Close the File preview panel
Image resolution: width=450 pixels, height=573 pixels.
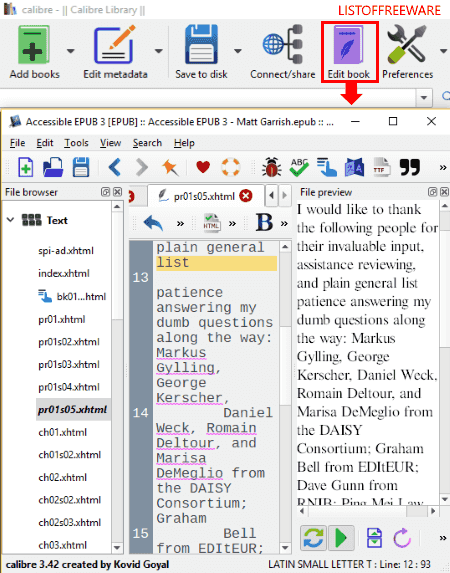click(x=444, y=192)
